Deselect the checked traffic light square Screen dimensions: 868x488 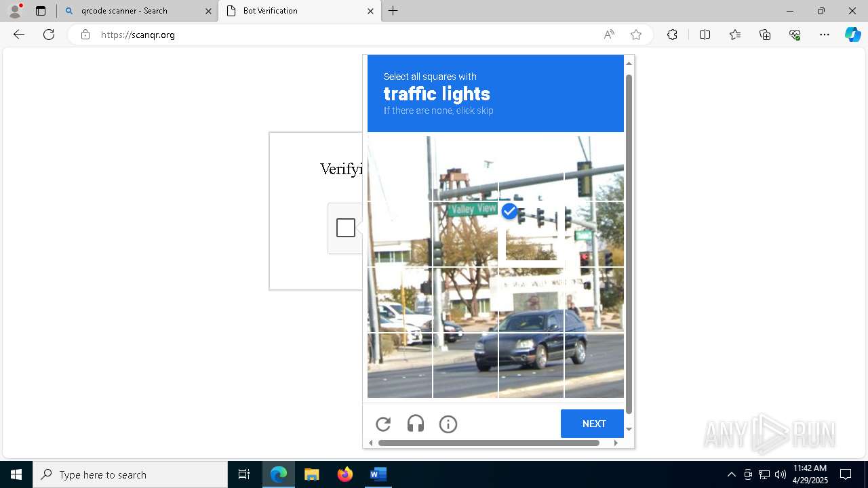(531, 234)
